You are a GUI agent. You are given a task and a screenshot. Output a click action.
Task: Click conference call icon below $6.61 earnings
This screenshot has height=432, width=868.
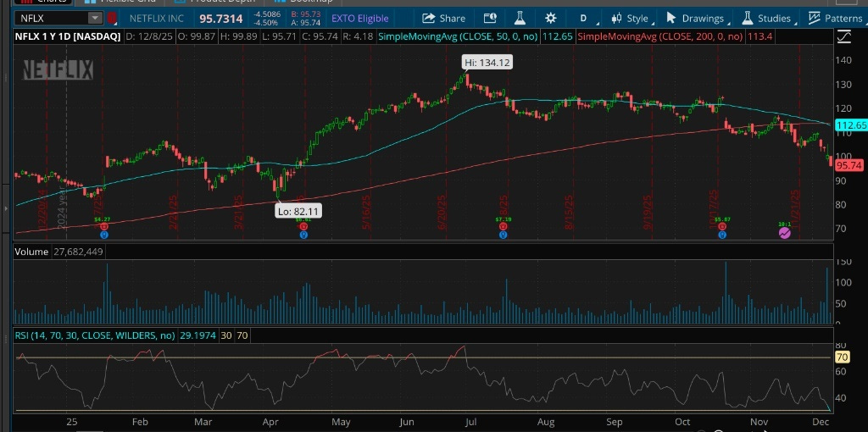click(303, 235)
